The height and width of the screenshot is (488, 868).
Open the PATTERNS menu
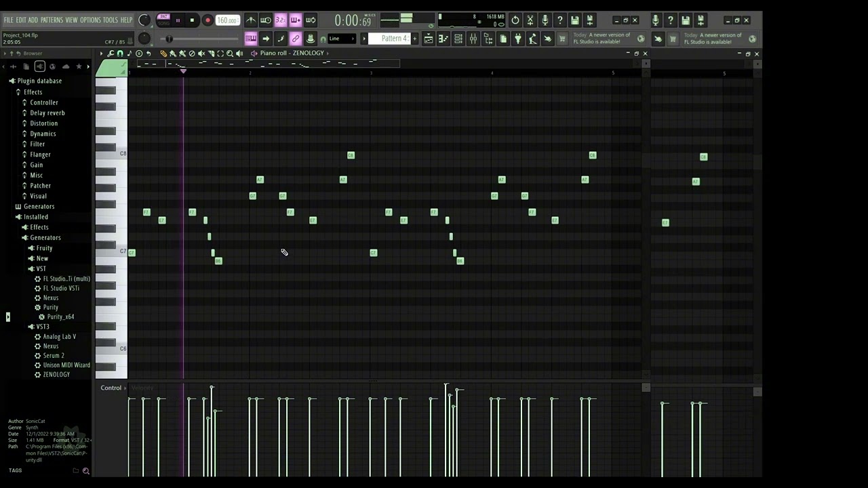[52, 20]
